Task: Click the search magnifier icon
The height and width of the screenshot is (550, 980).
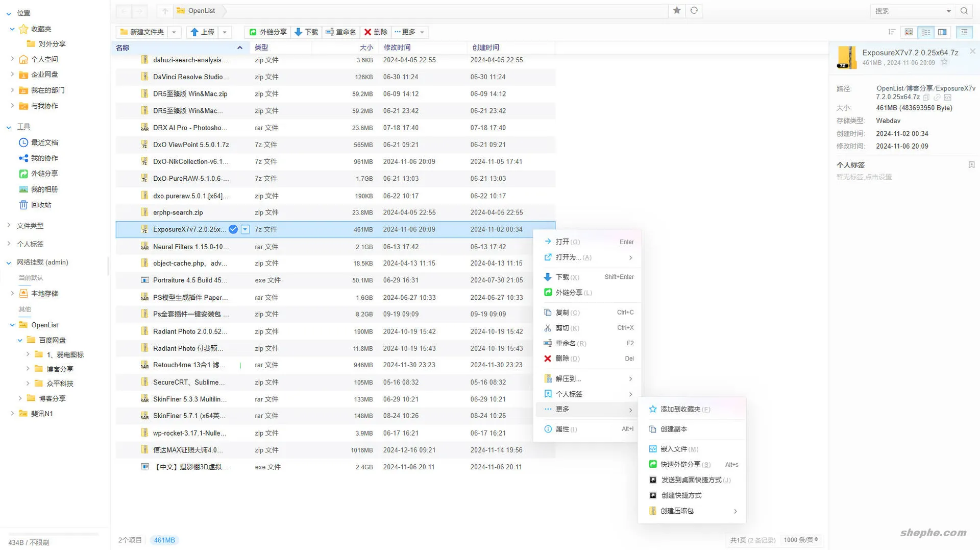Action: [964, 11]
